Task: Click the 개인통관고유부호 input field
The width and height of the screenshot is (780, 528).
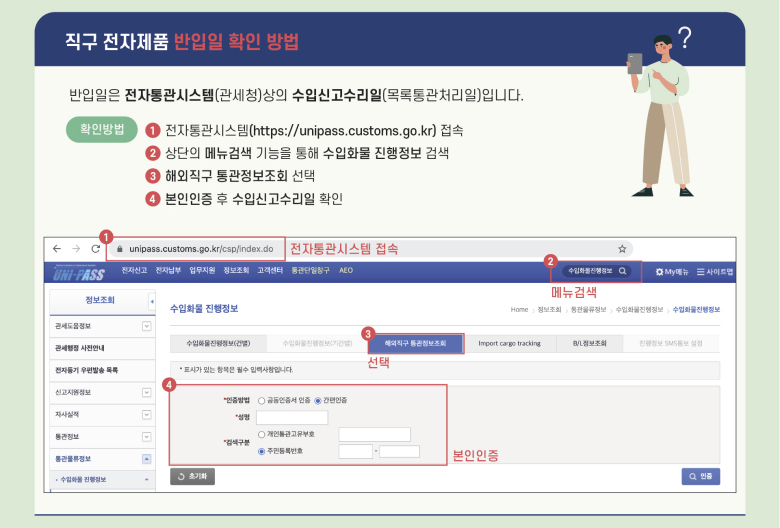Action: [375, 434]
